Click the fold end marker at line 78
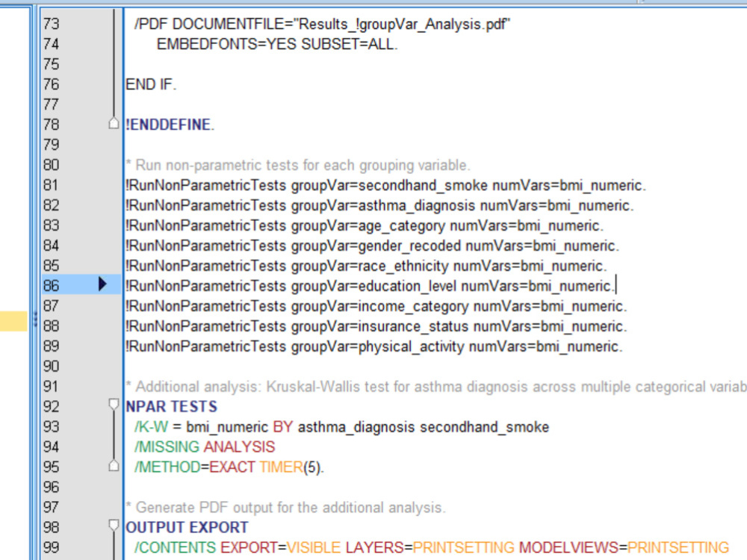 coord(114,123)
